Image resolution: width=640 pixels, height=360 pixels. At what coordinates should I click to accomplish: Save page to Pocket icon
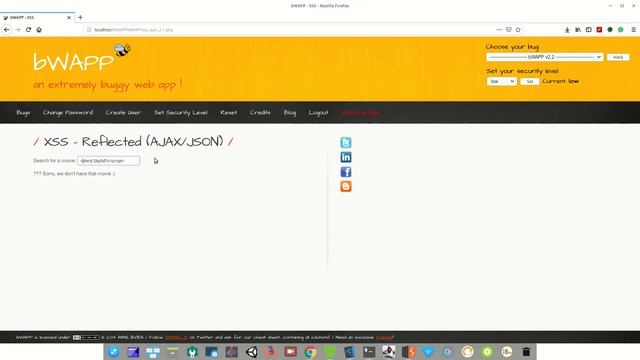509,29
